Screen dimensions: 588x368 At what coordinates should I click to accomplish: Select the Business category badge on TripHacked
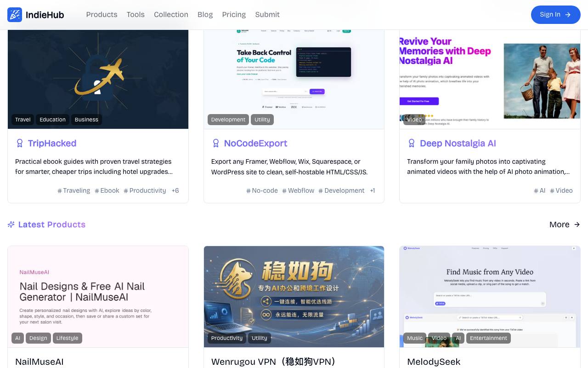tap(86, 120)
